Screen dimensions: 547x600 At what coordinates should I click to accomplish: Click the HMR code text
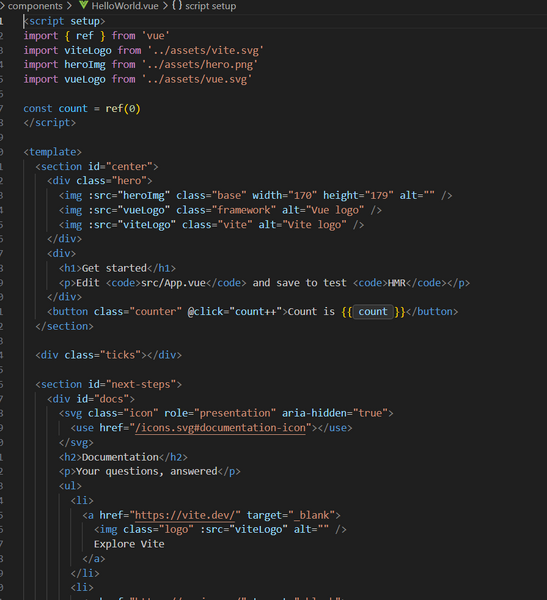[397, 282]
